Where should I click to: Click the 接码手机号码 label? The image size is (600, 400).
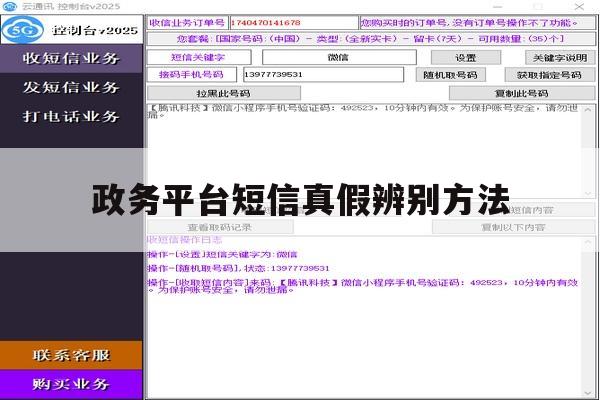pyautogui.click(x=192, y=74)
